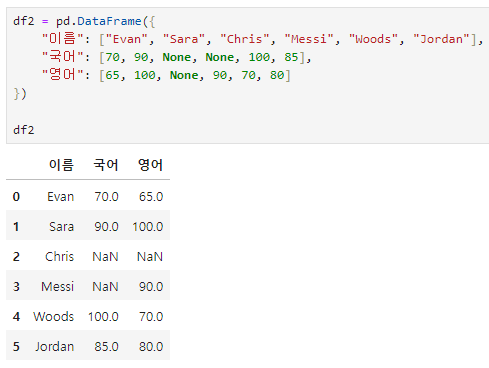Click Sara's 영어 value 100.0
489x368 pixels.
tap(148, 227)
